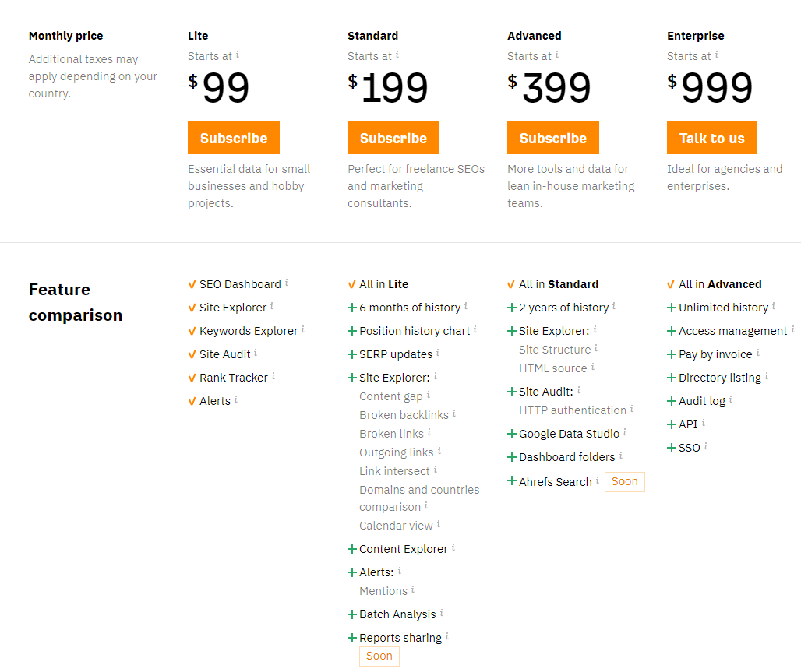
Task: Show info for Rank Tracker
Action: pos(273,376)
